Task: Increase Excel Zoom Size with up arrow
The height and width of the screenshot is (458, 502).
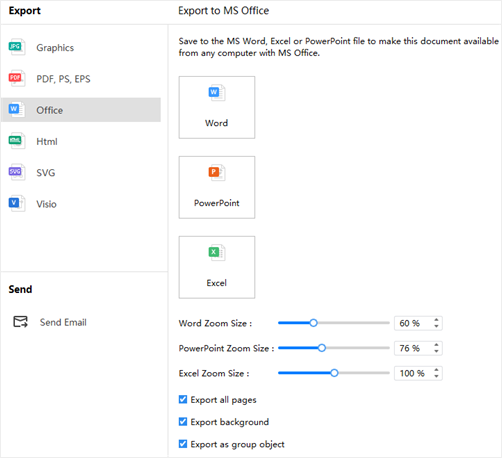Action: pos(436,370)
